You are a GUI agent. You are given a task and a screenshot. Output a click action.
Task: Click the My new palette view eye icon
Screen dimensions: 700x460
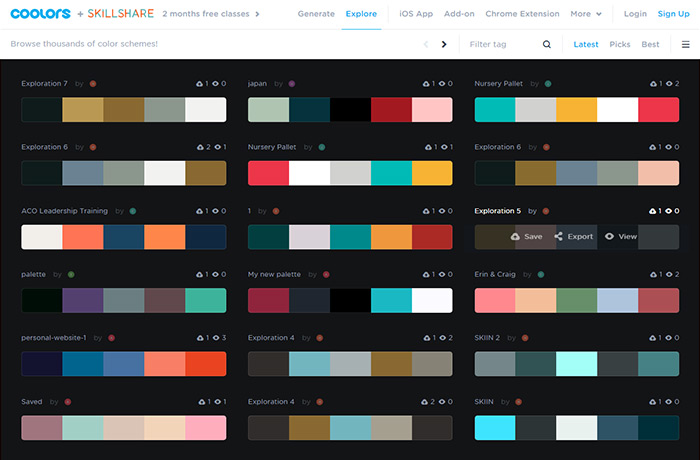point(442,274)
